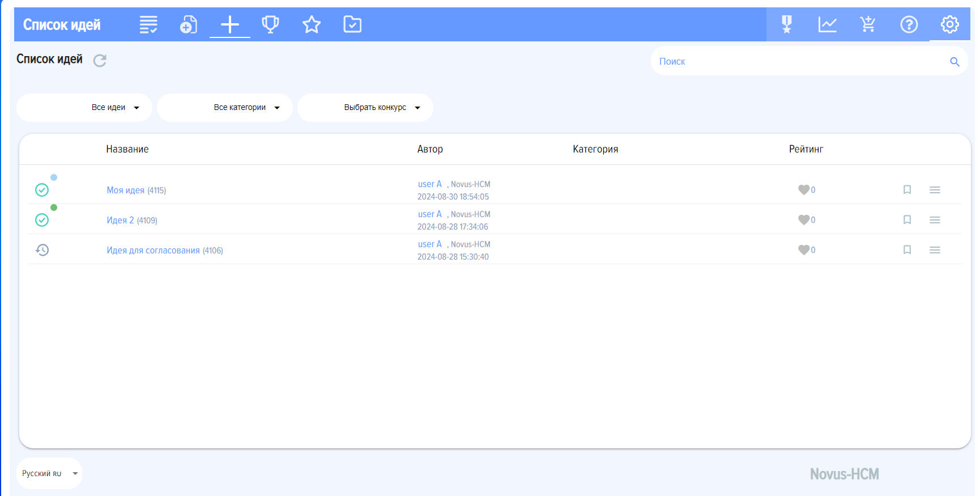
Task: Click into the 'Поиск' search field
Action: [x=799, y=61]
